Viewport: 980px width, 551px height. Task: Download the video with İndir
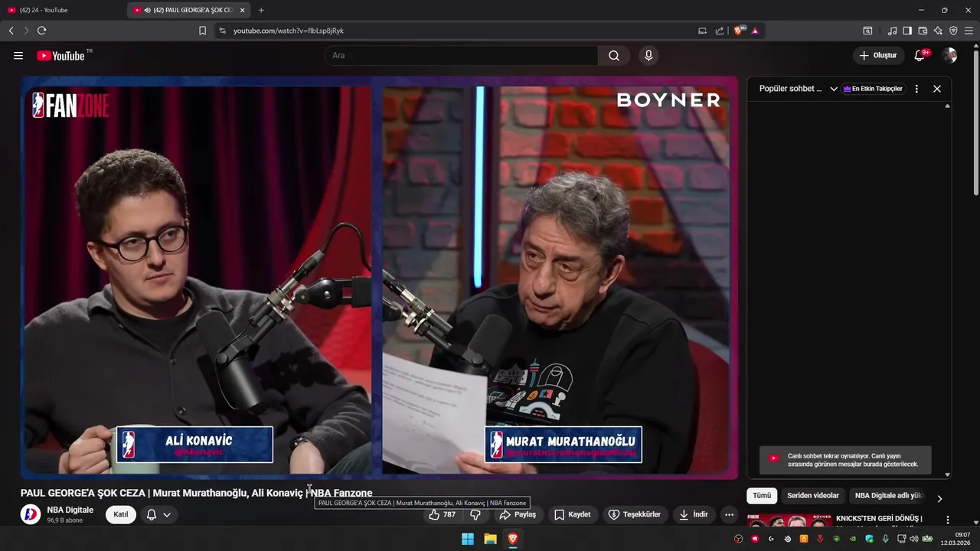pyautogui.click(x=693, y=514)
